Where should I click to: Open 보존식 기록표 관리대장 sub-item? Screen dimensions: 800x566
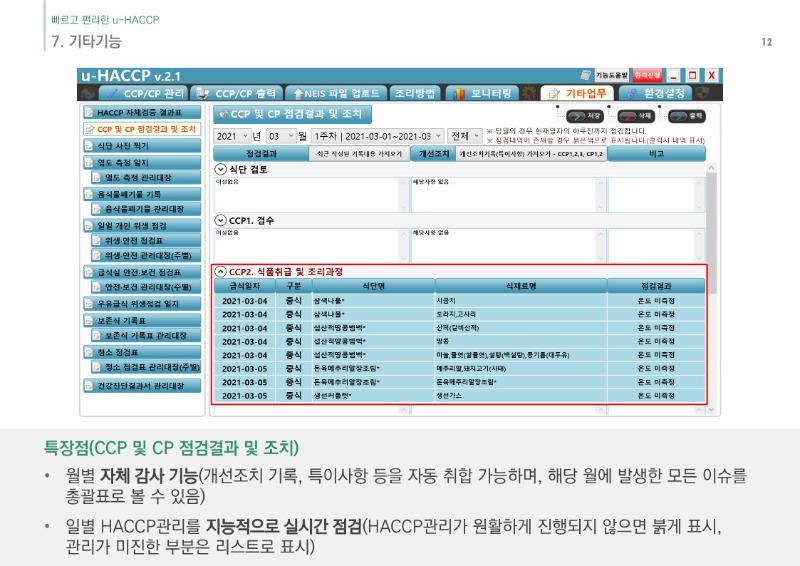pos(146,335)
